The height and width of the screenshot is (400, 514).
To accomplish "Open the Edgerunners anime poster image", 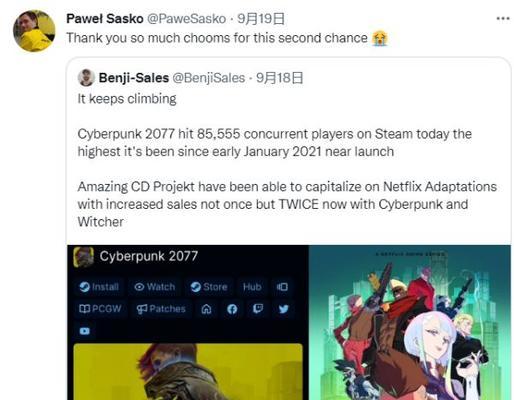I will pos(410,322).
